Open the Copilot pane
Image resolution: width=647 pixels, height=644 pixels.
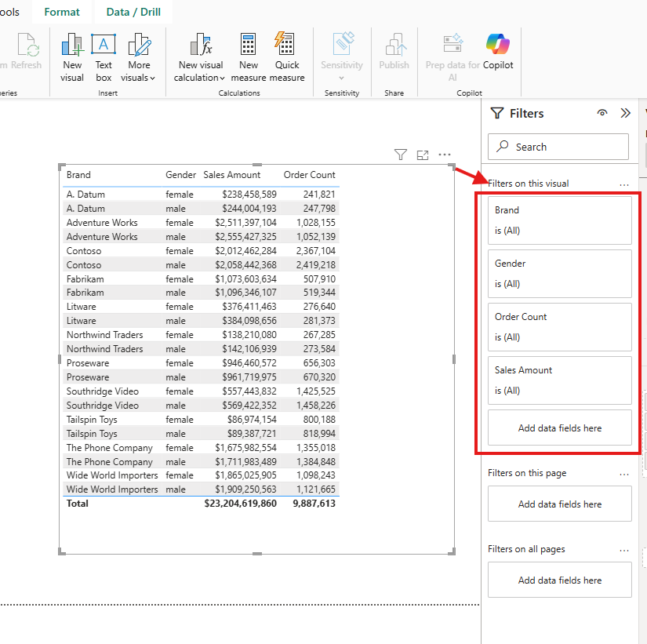tap(498, 52)
